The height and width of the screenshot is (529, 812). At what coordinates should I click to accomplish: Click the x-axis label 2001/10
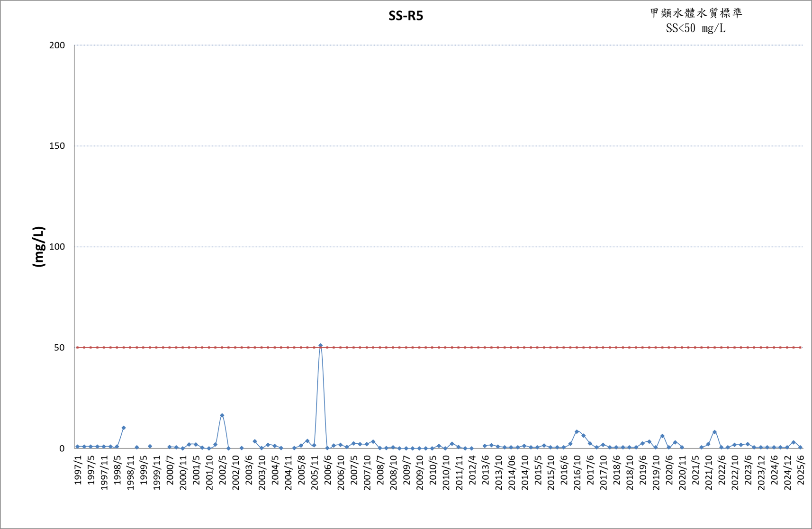[209, 473]
